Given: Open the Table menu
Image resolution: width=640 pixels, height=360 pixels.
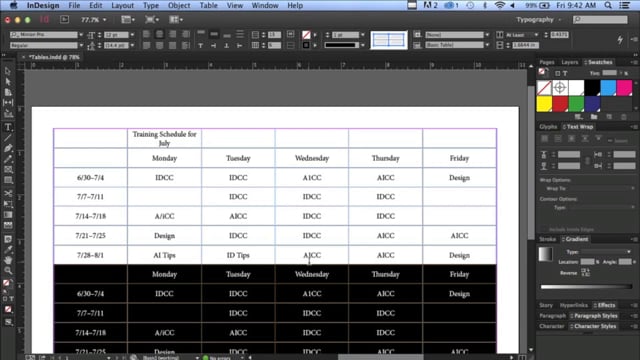Looking at the screenshot, I should tap(208, 5).
